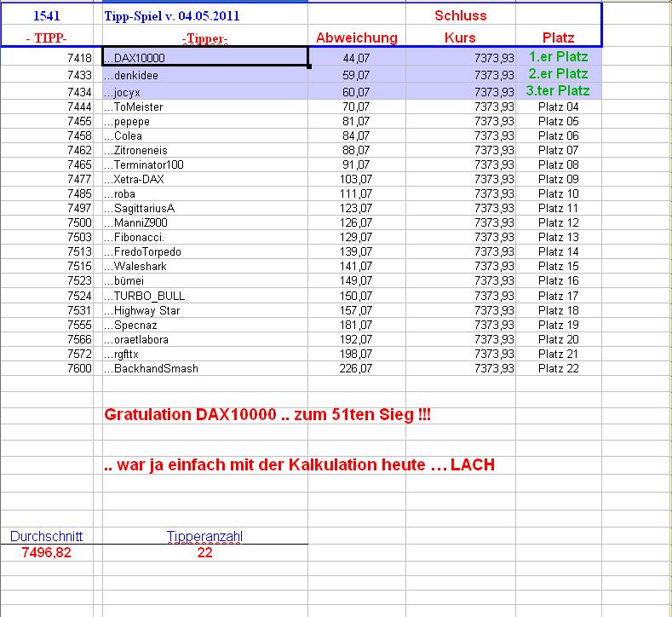The width and height of the screenshot is (672, 617).
Task: Click the Tipp-Spiel v. 04.05.2011 title cell
Action: pos(205,16)
